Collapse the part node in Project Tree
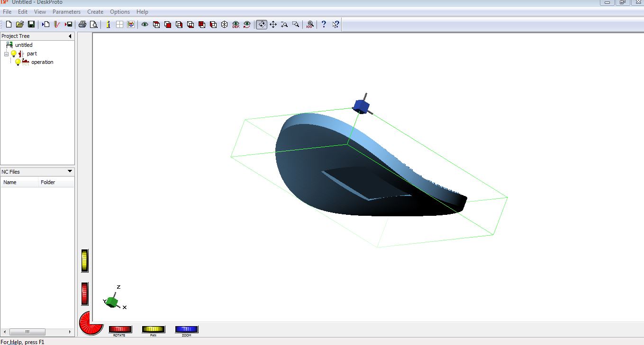 7,54
